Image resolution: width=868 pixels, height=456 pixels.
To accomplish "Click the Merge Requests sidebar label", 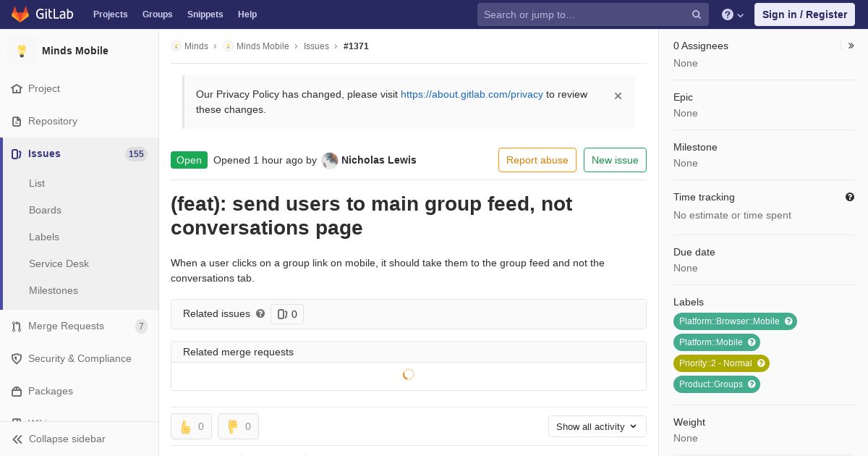I will click(x=66, y=326).
